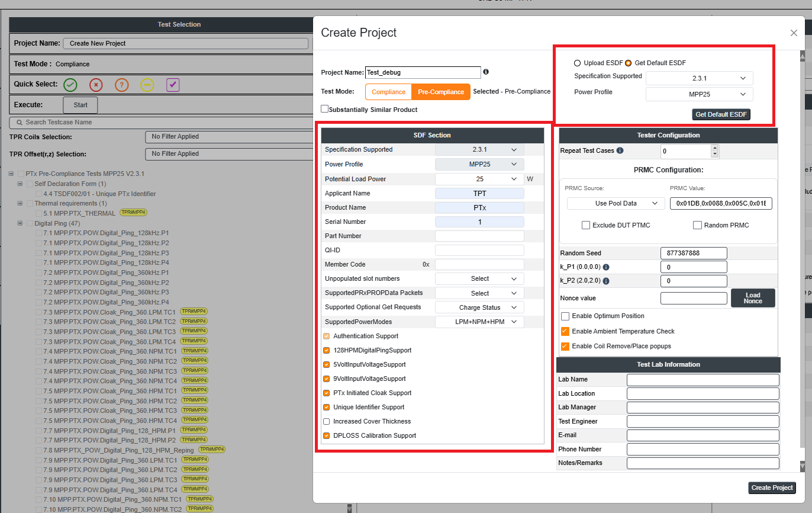Uncheck 128HPMDigitalPingSupport
Viewport: 812px width, 513px height.
click(x=327, y=350)
